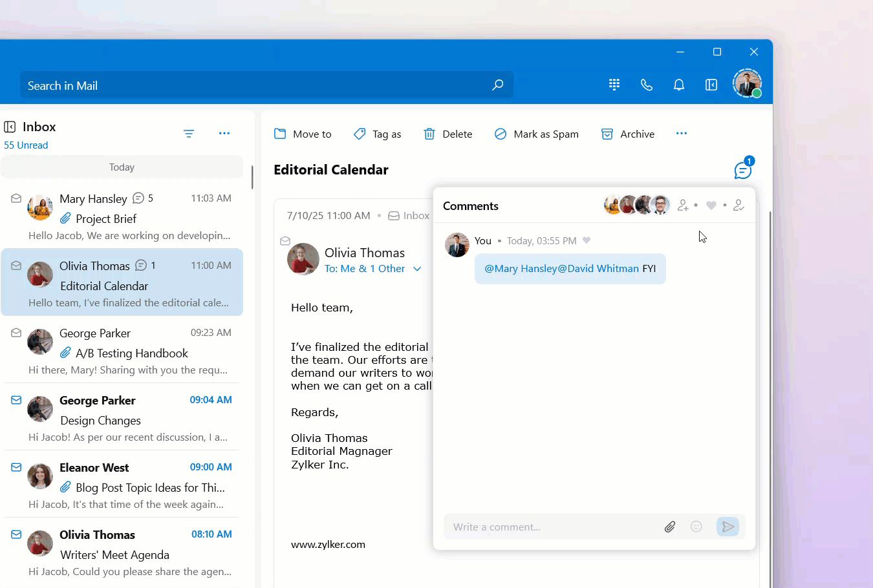Expand the recipients list chevron beside To: Me & 1 Other
Image resolution: width=873 pixels, height=588 pixels.
(x=417, y=269)
